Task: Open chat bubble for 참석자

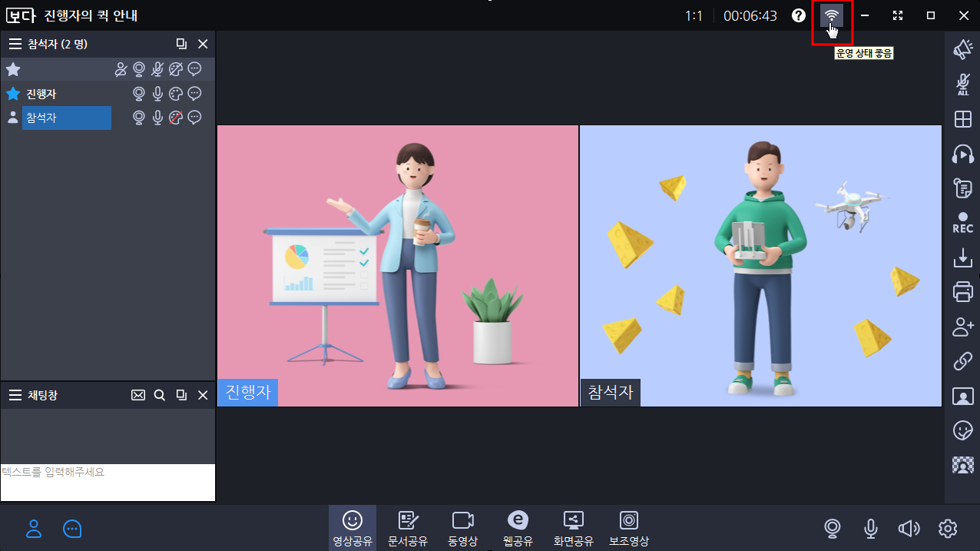Action: click(x=194, y=118)
